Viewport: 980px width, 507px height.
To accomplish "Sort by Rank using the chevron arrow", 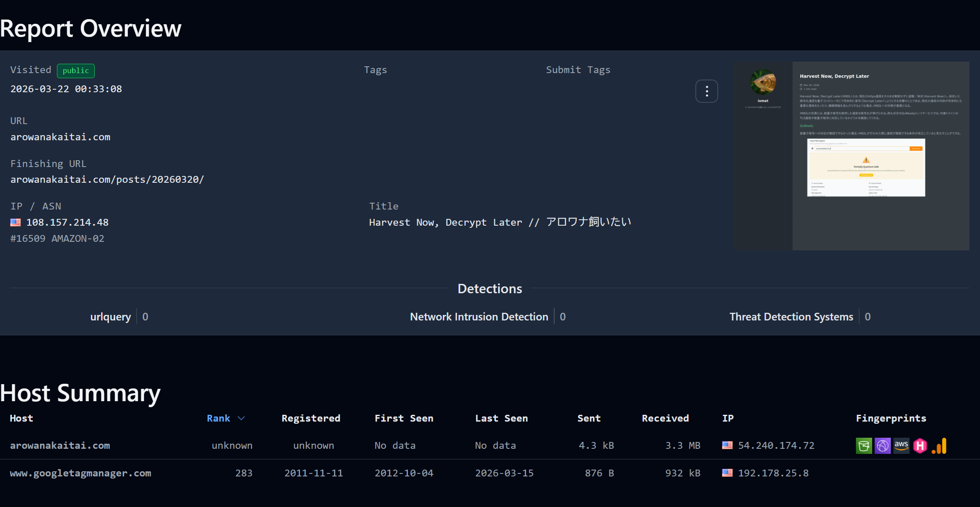I will coord(241,418).
